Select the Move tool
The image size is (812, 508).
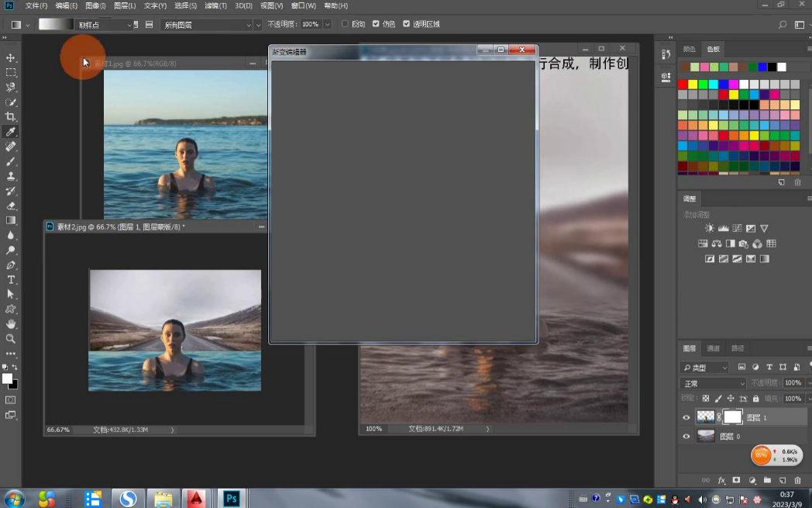10,57
